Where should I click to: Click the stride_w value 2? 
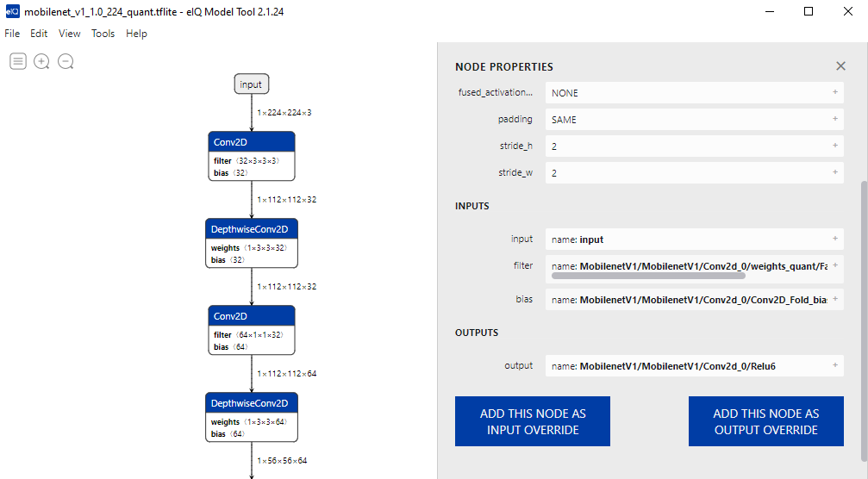coord(694,172)
